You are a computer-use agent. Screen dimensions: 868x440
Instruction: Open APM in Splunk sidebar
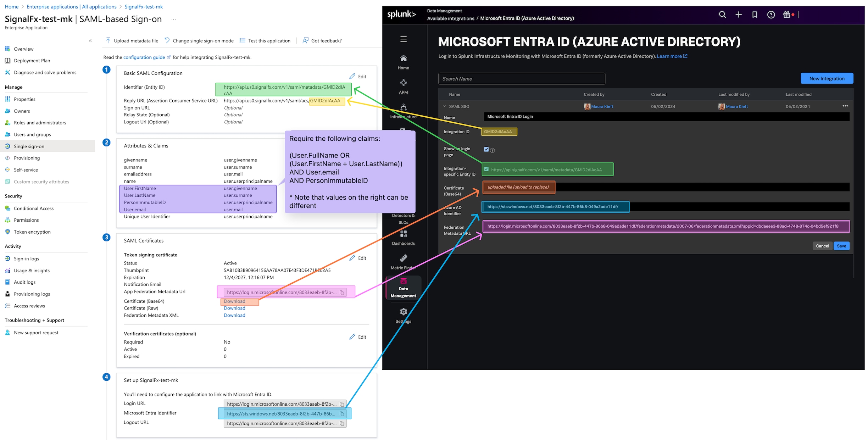(x=404, y=87)
